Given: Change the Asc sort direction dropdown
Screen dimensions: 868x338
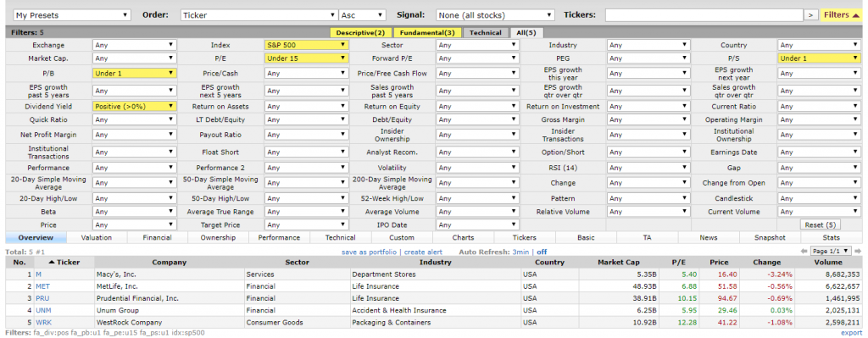Looking at the screenshot, I should pyautogui.click(x=363, y=15).
